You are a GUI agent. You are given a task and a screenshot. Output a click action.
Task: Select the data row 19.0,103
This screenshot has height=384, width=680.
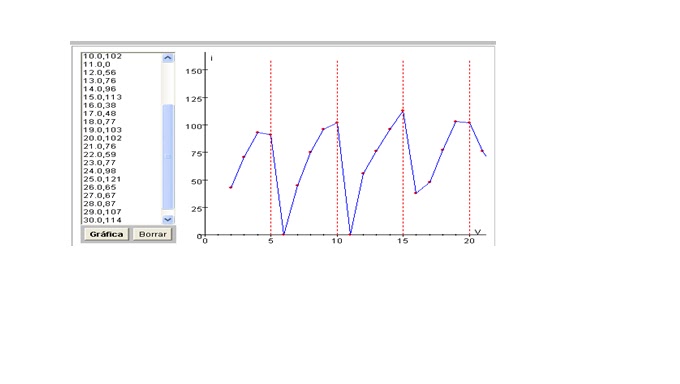pyautogui.click(x=102, y=130)
